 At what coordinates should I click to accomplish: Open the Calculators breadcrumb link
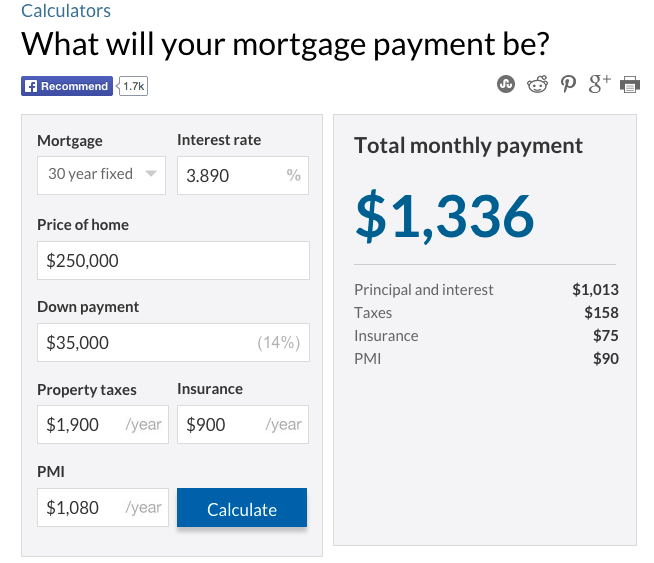[66, 12]
